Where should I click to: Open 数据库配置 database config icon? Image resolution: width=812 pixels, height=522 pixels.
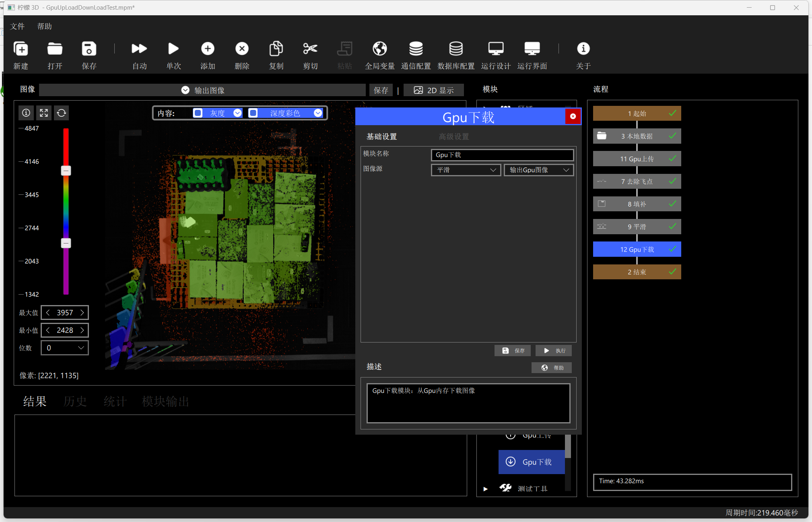click(x=455, y=49)
